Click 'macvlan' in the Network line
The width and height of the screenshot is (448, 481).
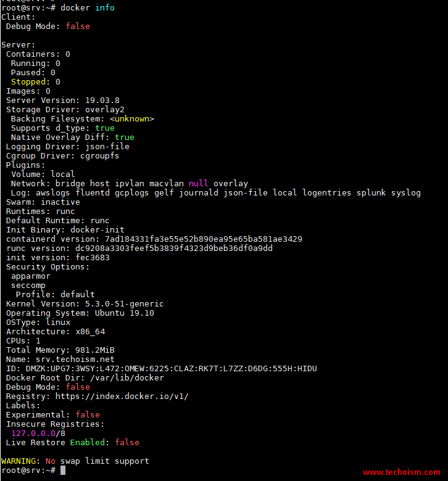click(x=167, y=183)
